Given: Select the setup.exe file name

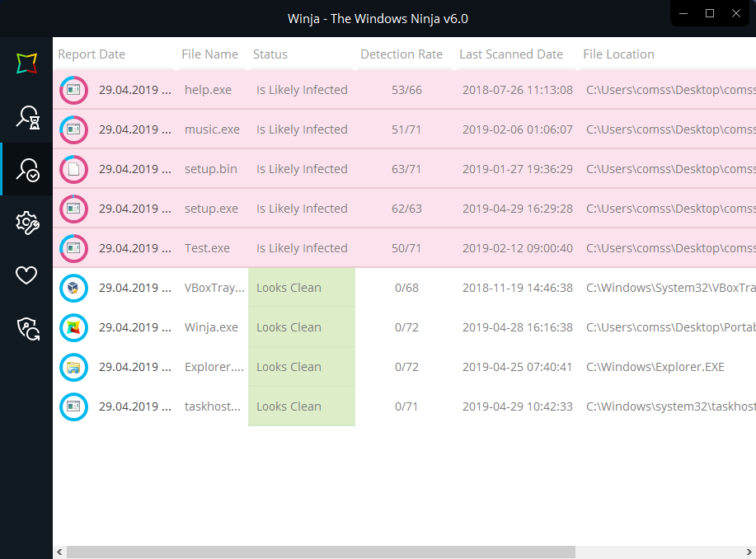Looking at the screenshot, I should [211, 209].
